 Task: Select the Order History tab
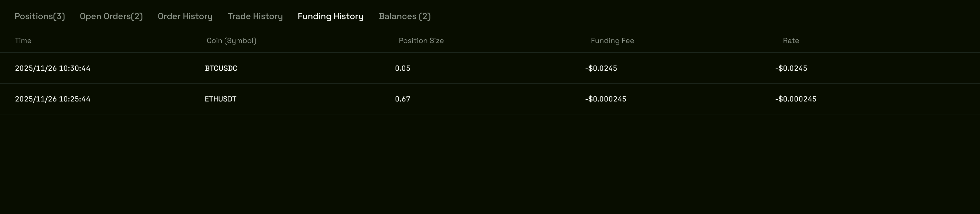coord(185,16)
